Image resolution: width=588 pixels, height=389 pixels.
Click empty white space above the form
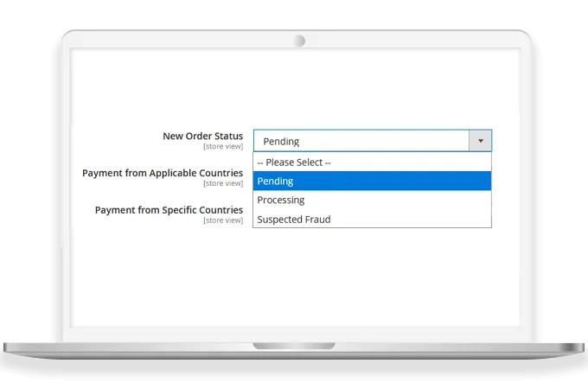(x=294, y=86)
